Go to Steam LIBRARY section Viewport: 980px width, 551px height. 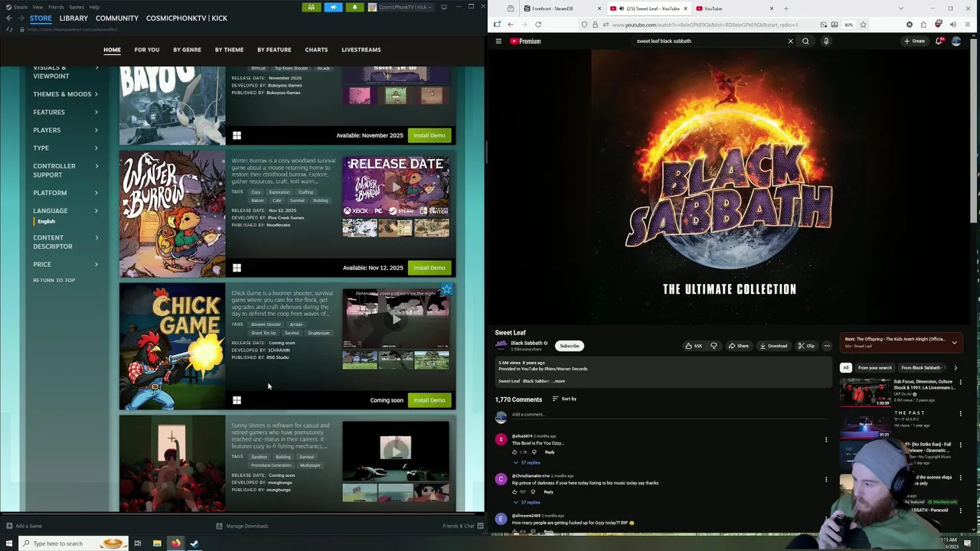[x=73, y=18]
